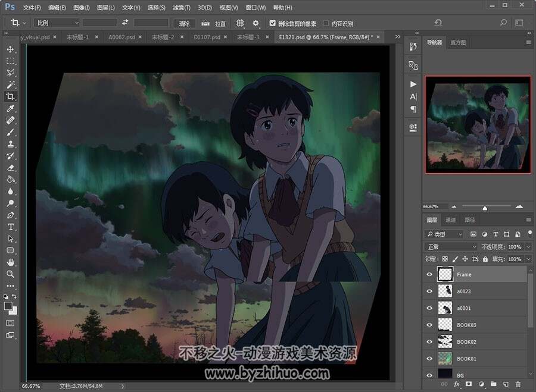
Task: Open the 滤镜(T) menu
Action: pyautogui.click(x=181, y=7)
